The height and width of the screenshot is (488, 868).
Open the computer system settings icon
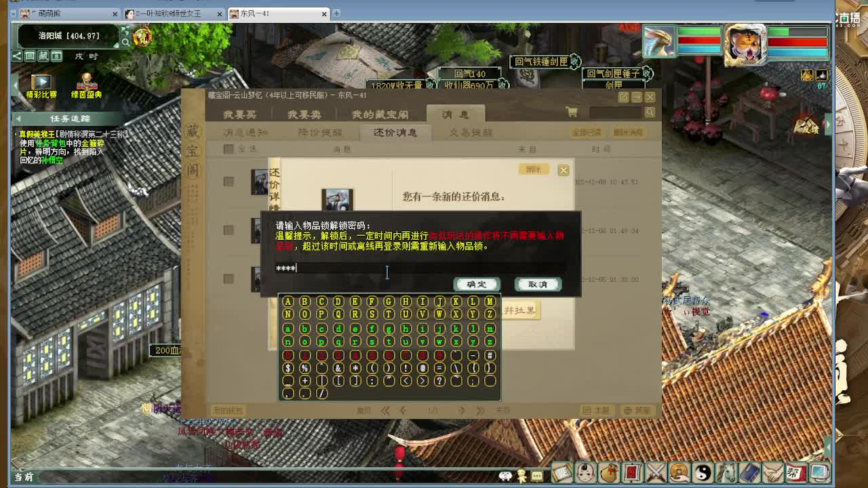coord(819,472)
